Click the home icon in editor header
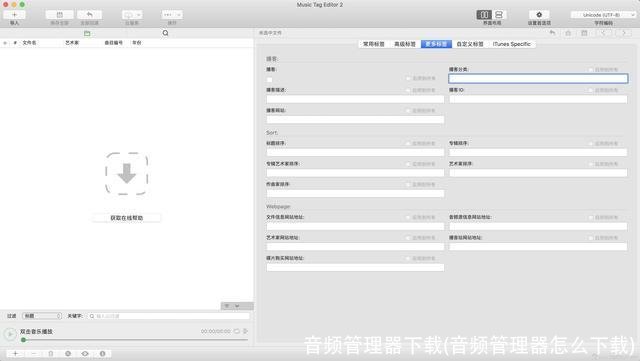The image size is (640, 361). coord(568,33)
